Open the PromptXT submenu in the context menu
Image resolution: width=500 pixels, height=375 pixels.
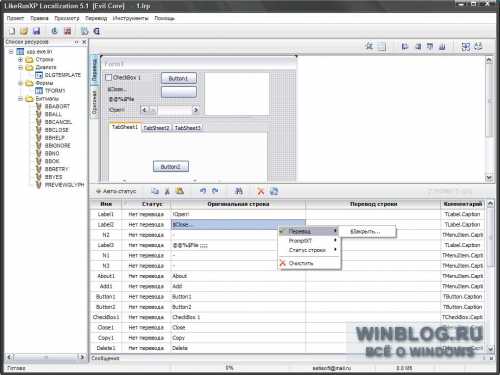pyautogui.click(x=309, y=240)
